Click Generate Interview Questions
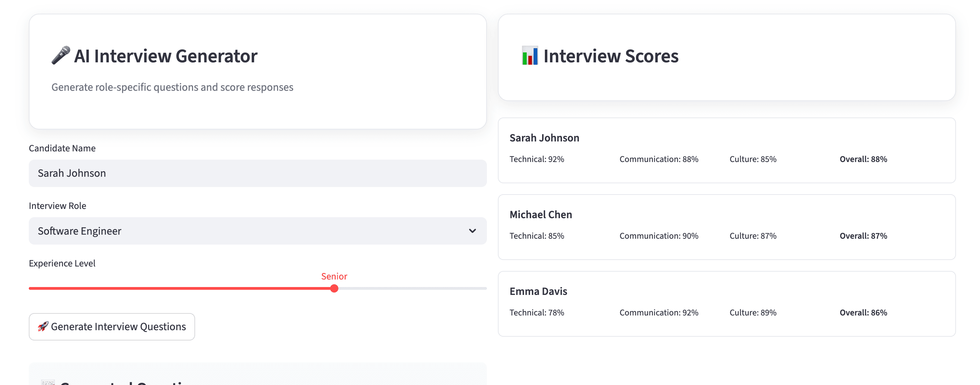Image resolution: width=980 pixels, height=385 pixels. (111, 326)
